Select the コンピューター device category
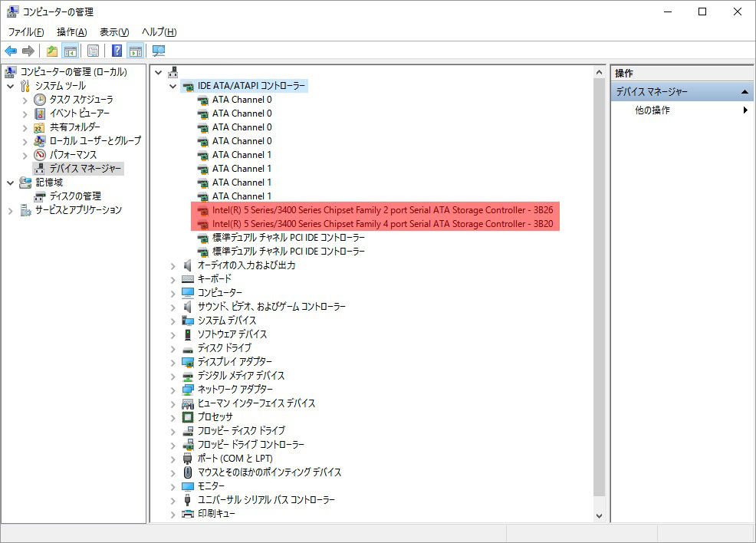 [x=219, y=293]
